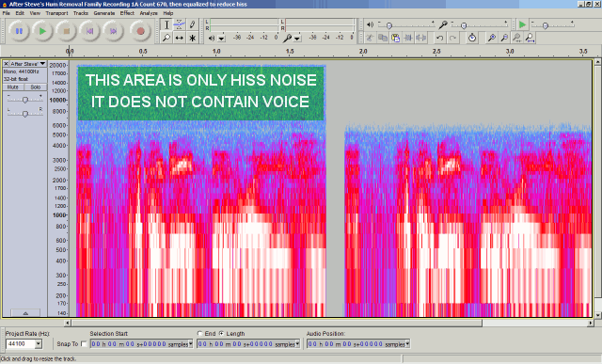Click the Silence audio toolbar icon
Viewport: 602px width, 364px height.
[420, 38]
